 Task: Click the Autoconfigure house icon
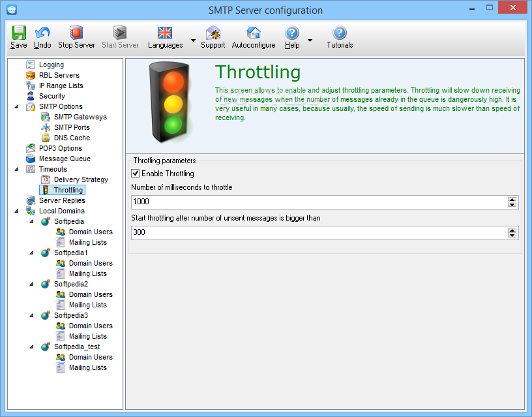pyautogui.click(x=254, y=33)
